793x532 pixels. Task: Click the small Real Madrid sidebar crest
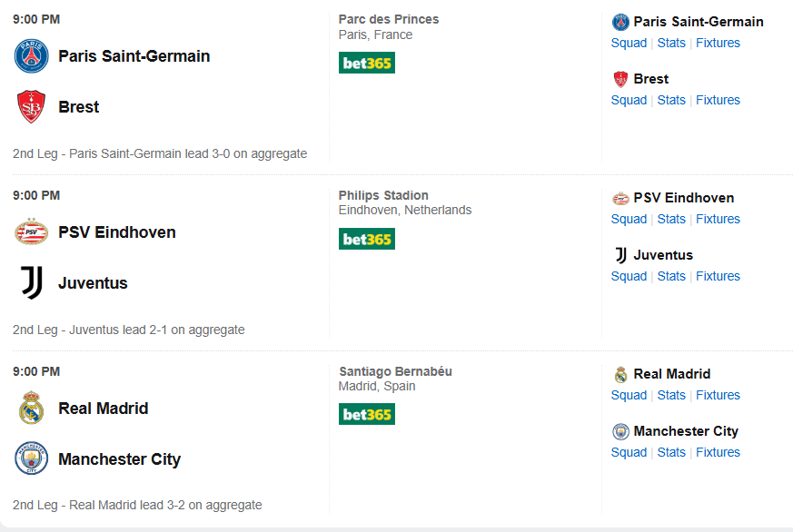click(620, 374)
